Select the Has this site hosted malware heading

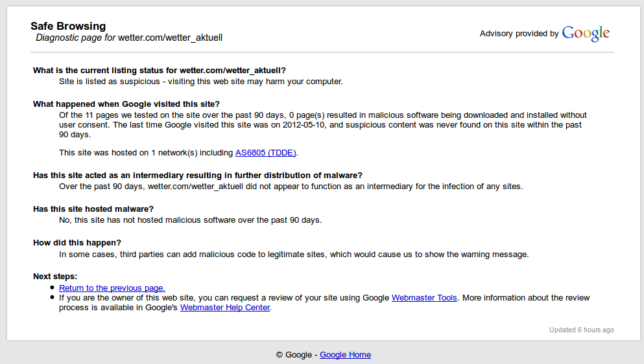pyautogui.click(x=93, y=209)
